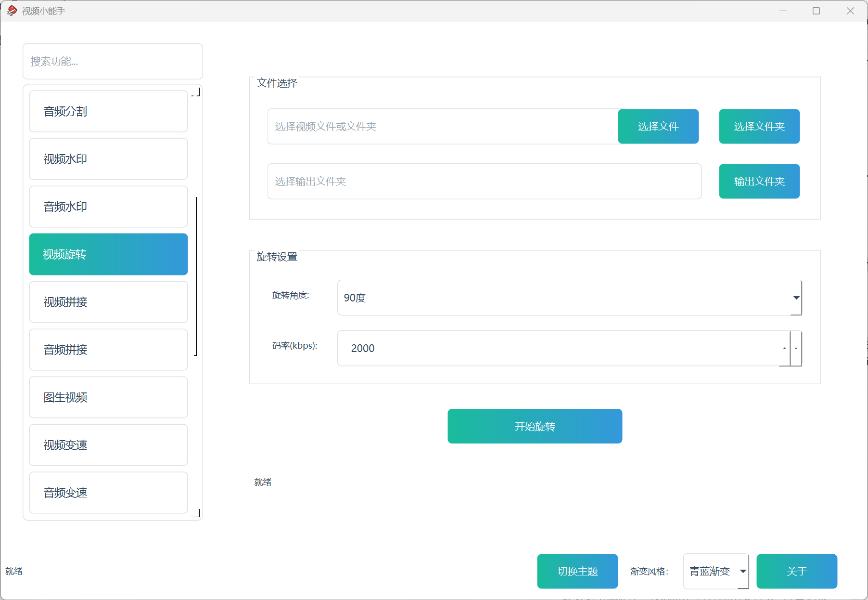Increase bitrate with the up stepper arrow
This screenshot has width=868, height=600.
tap(784, 348)
